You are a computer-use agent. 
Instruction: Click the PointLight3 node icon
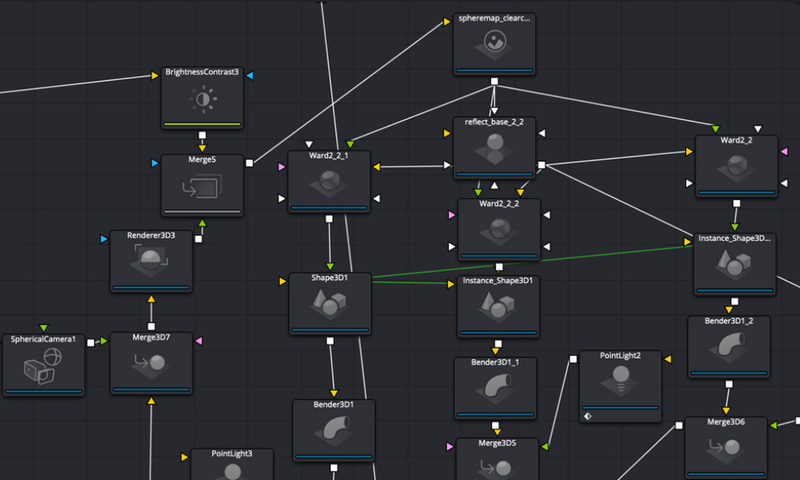coord(232,470)
